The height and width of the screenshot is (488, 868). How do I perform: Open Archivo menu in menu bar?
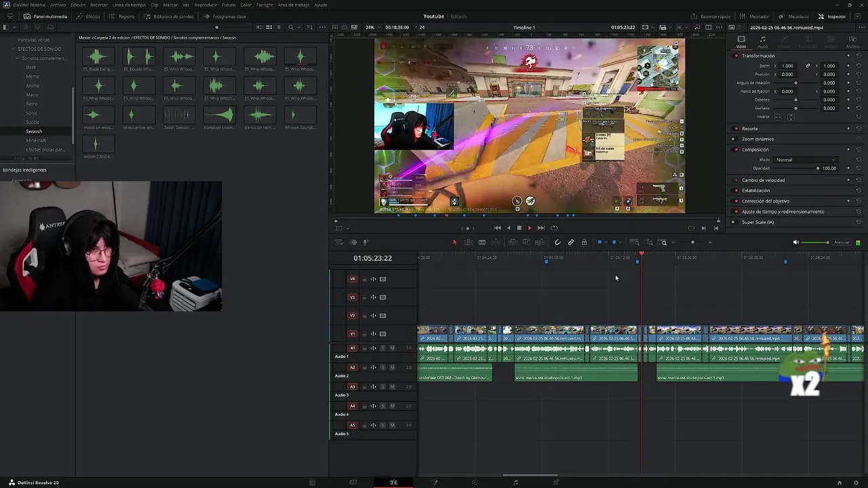58,5
